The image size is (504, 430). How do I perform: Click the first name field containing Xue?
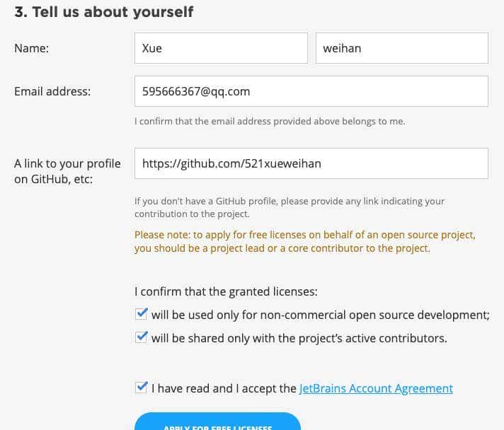[x=220, y=48]
